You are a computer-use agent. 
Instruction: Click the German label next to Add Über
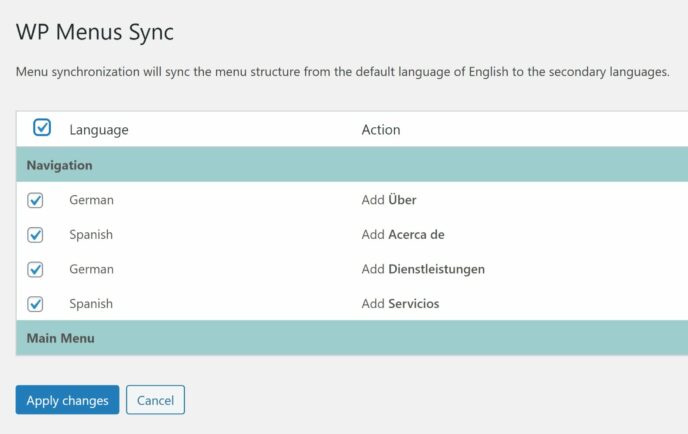click(91, 200)
